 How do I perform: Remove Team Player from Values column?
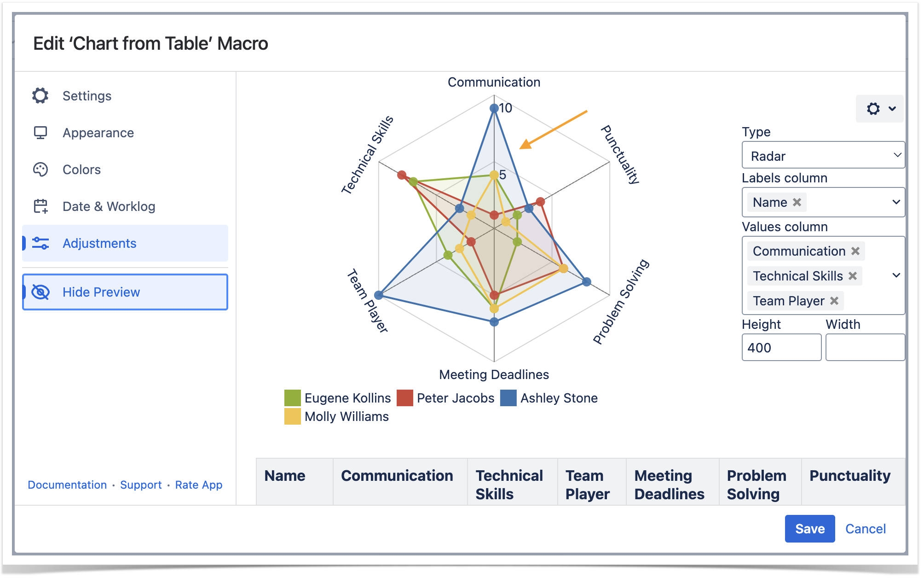[x=834, y=301]
